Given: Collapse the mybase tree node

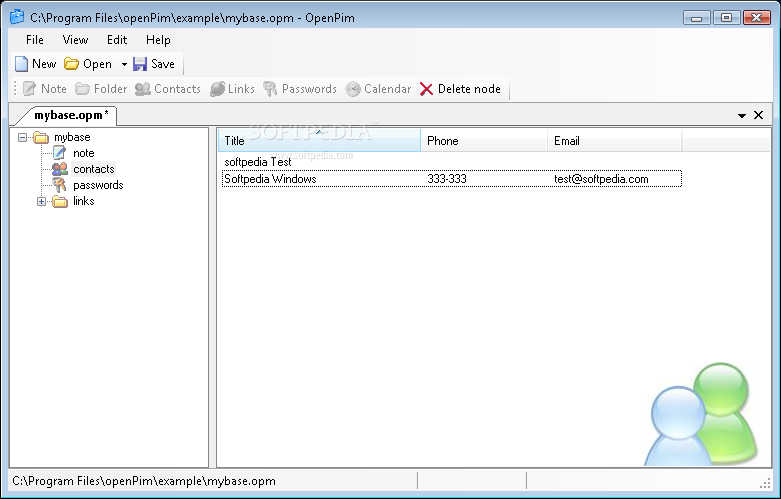Looking at the screenshot, I should click(x=22, y=137).
